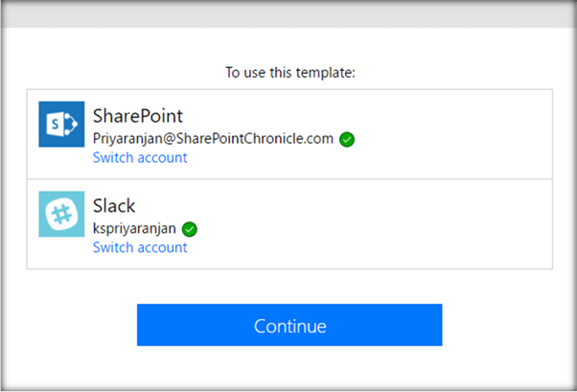This screenshot has height=392, width=577.
Task: Click the green checkmark beside the SharePoint email
Action: point(347,139)
